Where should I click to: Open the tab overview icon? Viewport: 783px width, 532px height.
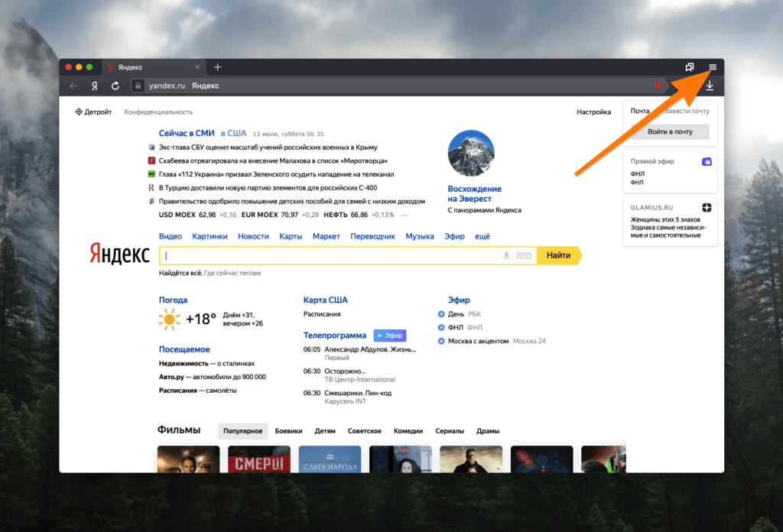(x=690, y=66)
